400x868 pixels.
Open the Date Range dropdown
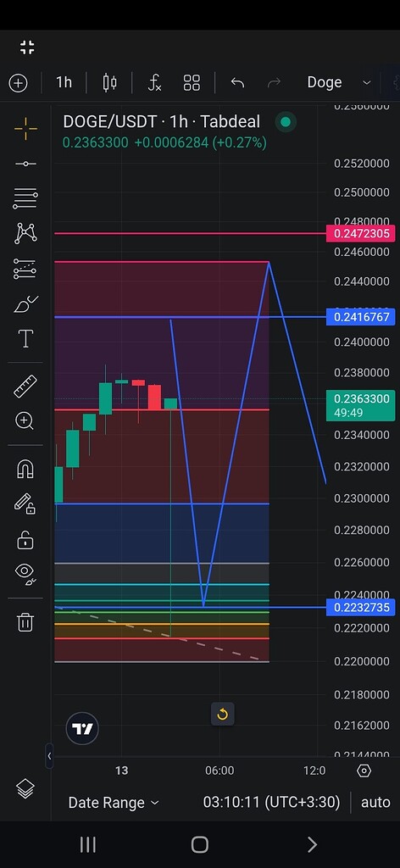click(114, 802)
